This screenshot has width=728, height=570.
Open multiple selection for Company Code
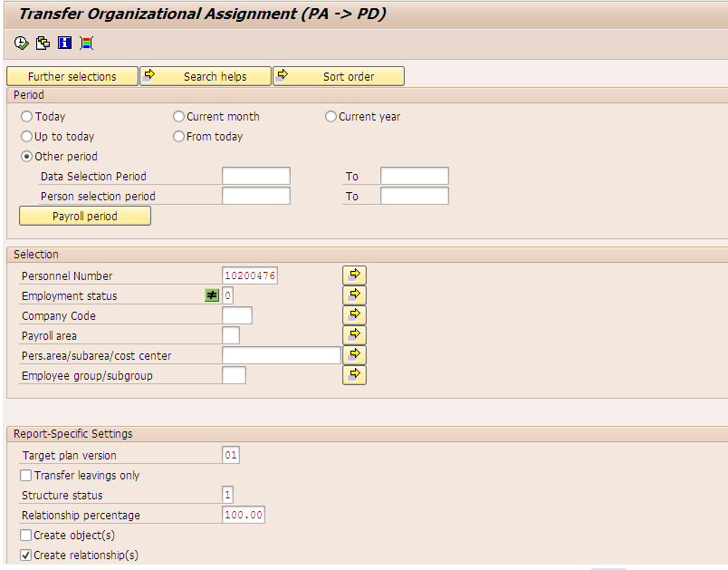354,314
